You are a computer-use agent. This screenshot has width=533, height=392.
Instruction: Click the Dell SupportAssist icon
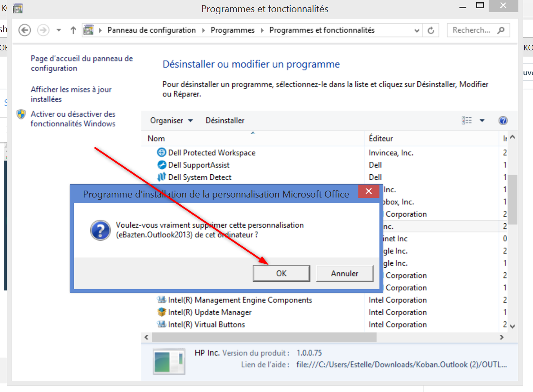point(161,165)
